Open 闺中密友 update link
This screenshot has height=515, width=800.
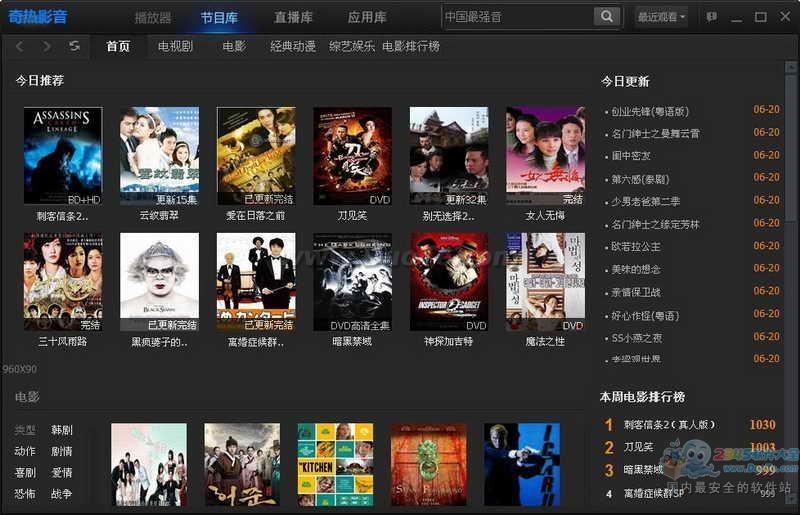631,156
